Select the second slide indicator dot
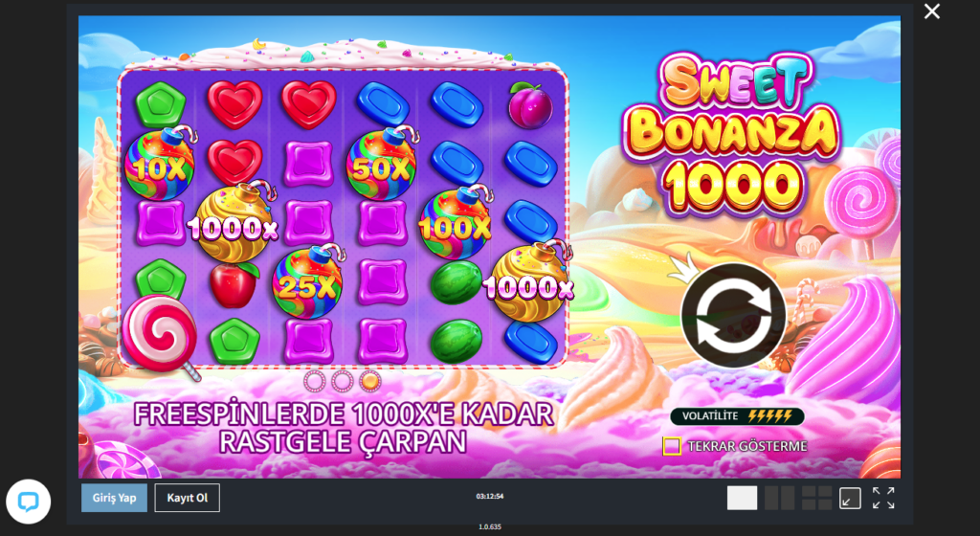The image size is (980, 536). click(x=343, y=380)
